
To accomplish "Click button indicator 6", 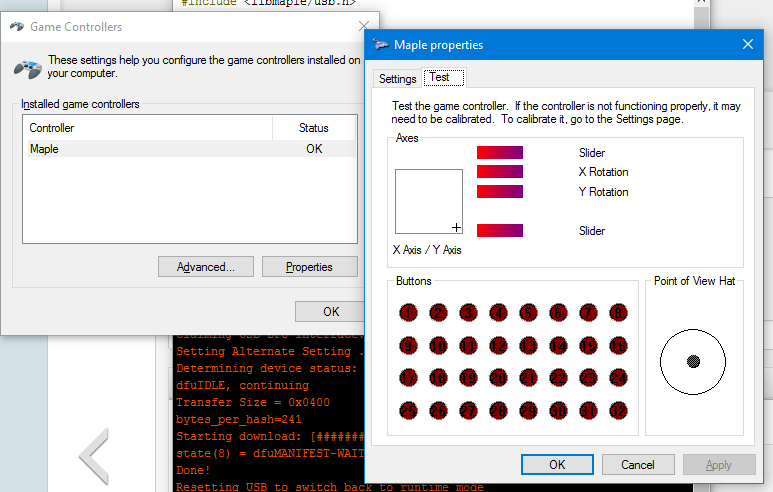I will [558, 313].
